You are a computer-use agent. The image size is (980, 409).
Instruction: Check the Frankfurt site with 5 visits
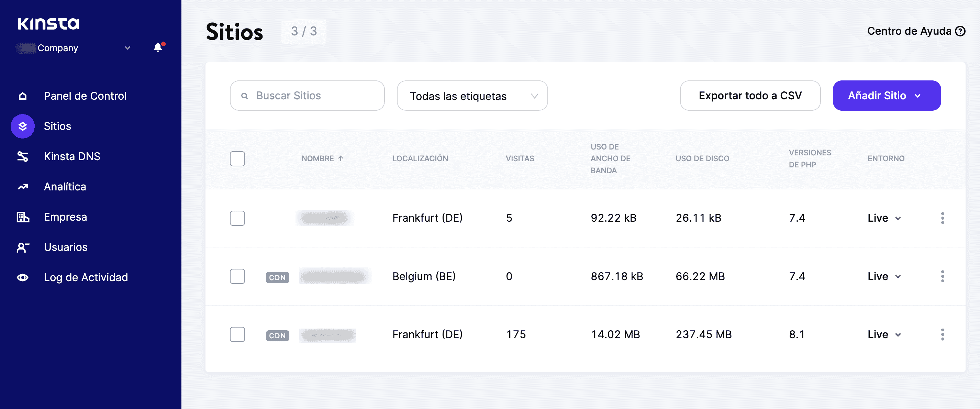pos(237,218)
